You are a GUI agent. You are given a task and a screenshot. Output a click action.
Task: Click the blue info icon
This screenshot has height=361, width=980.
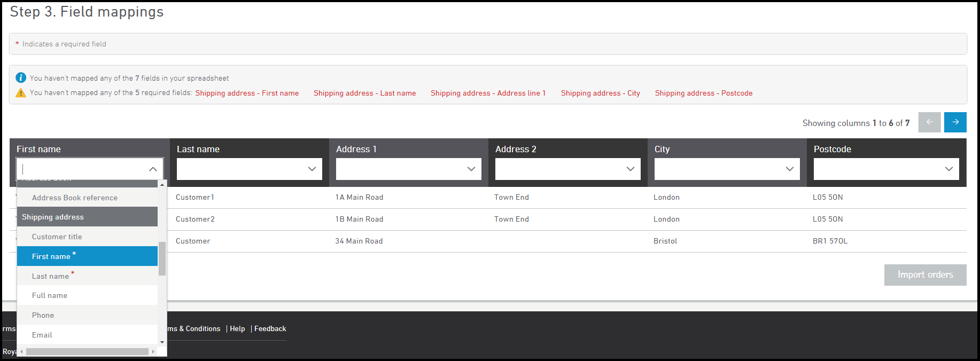[x=21, y=77]
